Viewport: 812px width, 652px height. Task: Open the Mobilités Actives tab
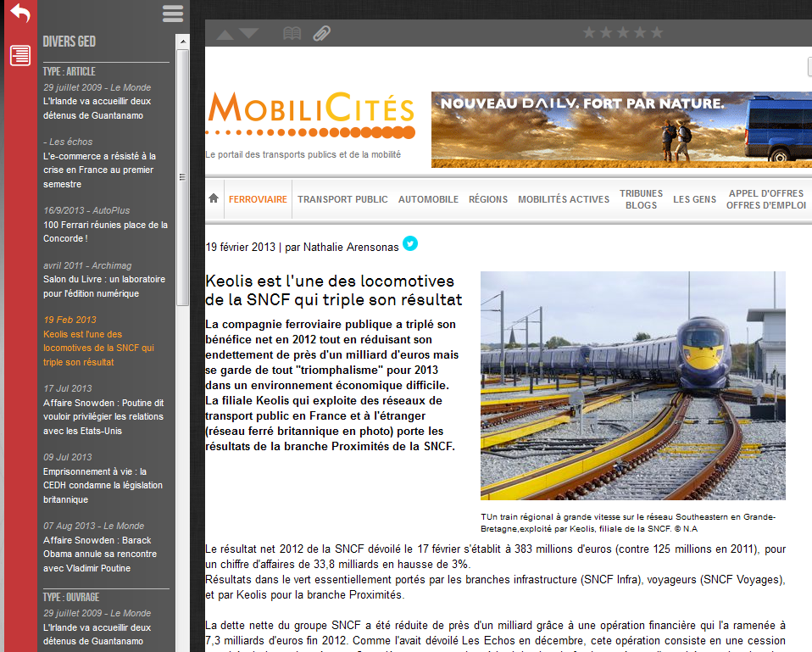tap(564, 199)
